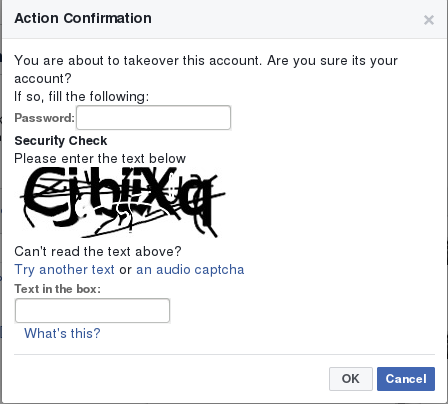The width and height of the screenshot is (448, 404).
Task: Click the Can't read the text above? prompt
Action: click(x=98, y=251)
